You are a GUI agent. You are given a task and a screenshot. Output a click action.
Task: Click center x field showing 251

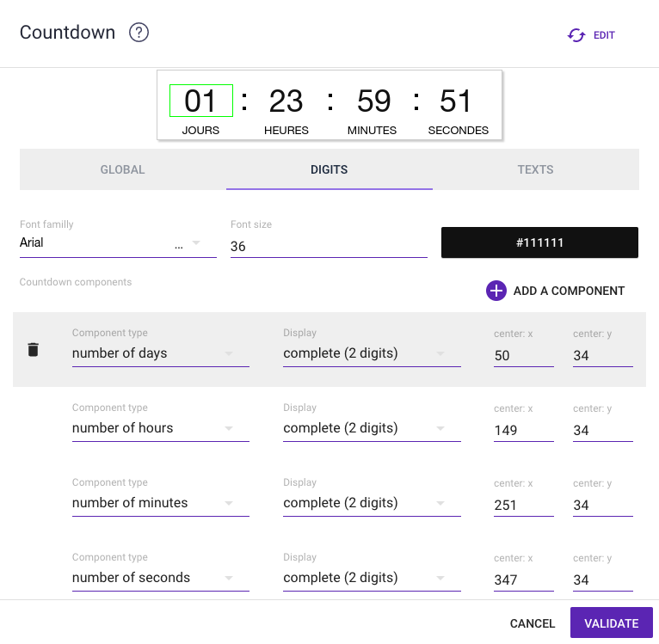(x=523, y=505)
